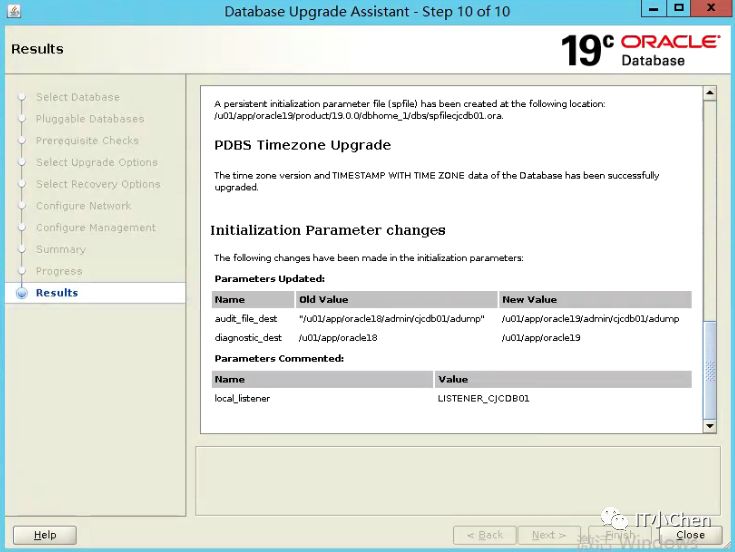Click the vertical scrollbar thumb in results
The image size is (735, 552).
click(710, 370)
